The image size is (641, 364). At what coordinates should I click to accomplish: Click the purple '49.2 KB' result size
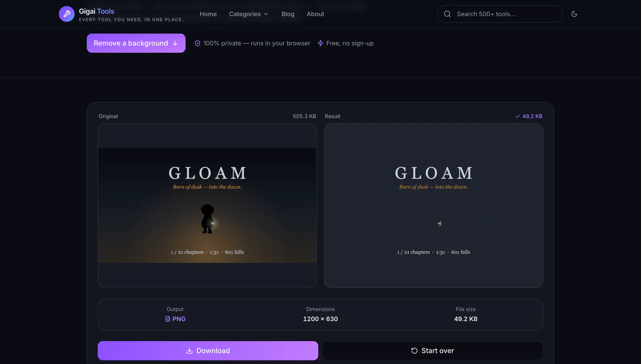532,116
